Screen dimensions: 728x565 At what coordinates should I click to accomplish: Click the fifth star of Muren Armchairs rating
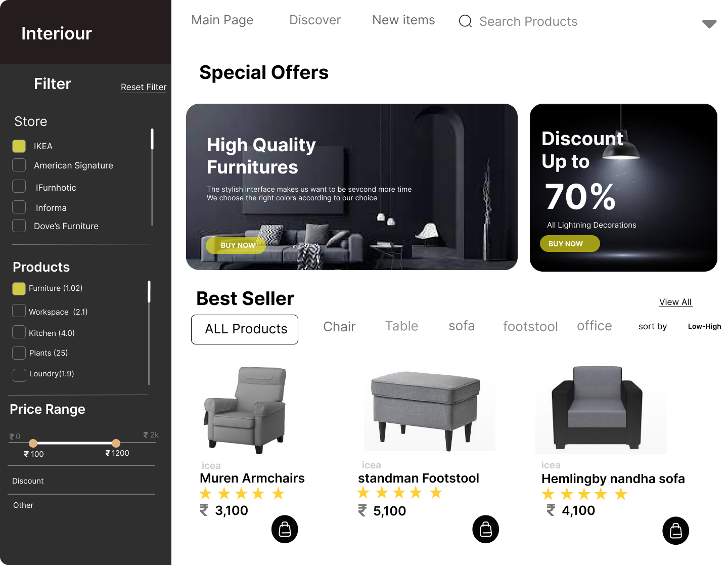click(x=278, y=494)
